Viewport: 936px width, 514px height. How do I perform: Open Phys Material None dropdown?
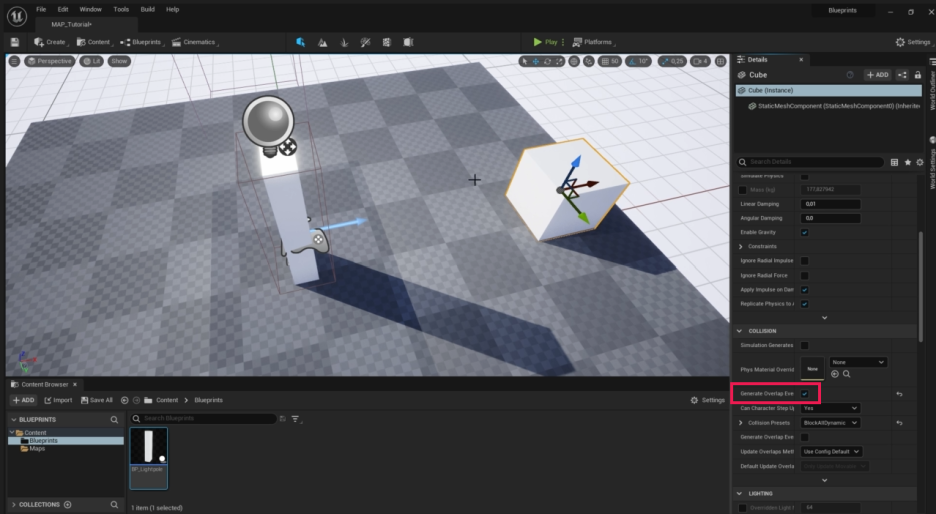pyautogui.click(x=858, y=362)
